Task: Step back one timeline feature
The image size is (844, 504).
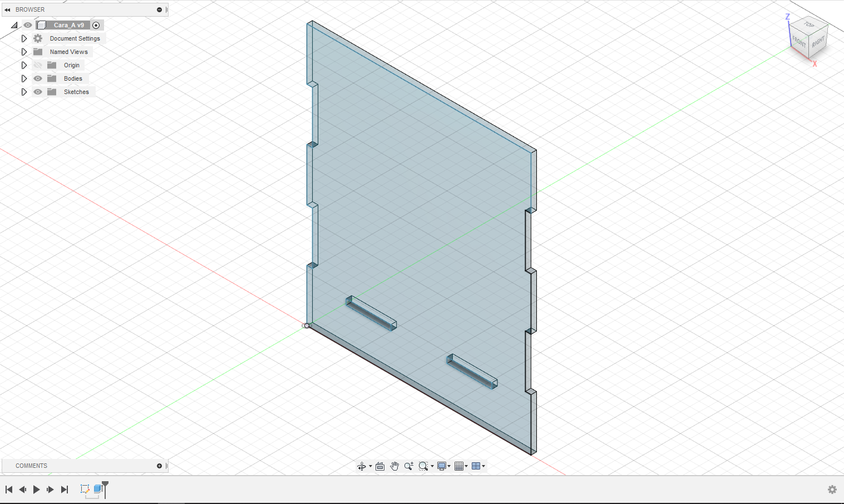Action: point(23,490)
